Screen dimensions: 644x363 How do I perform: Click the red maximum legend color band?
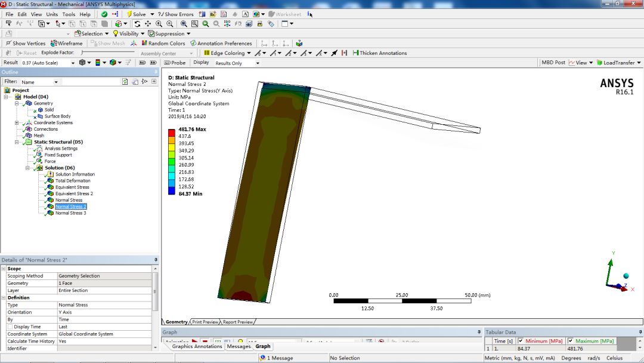tap(171, 133)
